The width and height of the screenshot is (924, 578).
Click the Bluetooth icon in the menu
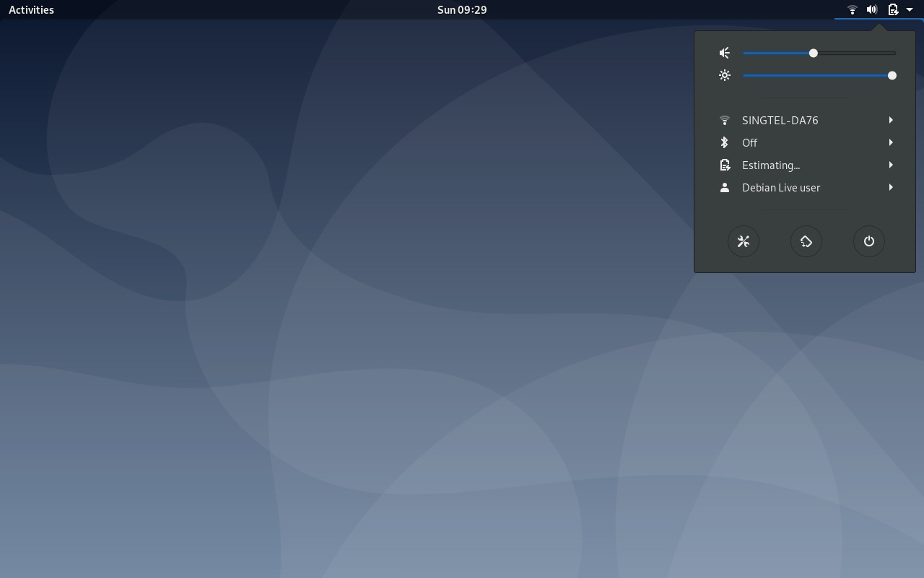pyautogui.click(x=725, y=142)
